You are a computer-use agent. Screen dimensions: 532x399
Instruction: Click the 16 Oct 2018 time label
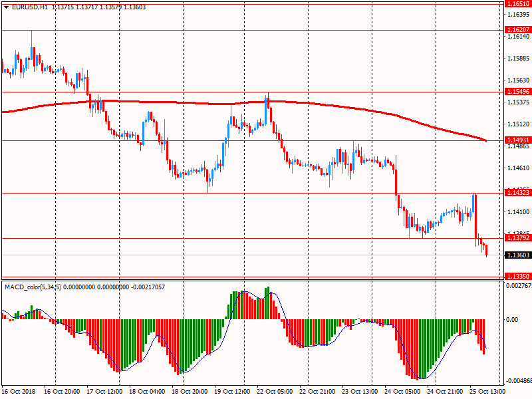tap(19, 391)
